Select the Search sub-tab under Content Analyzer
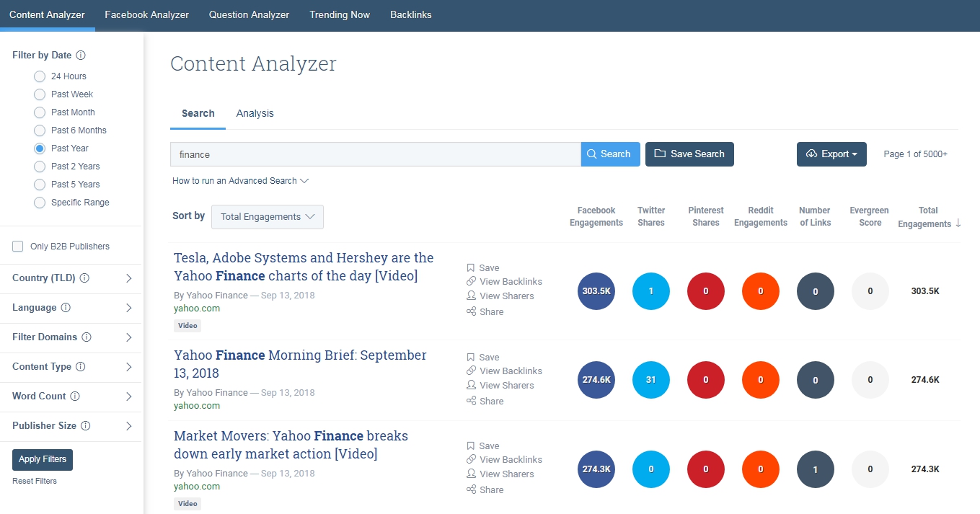This screenshot has width=980, height=514. (x=198, y=114)
